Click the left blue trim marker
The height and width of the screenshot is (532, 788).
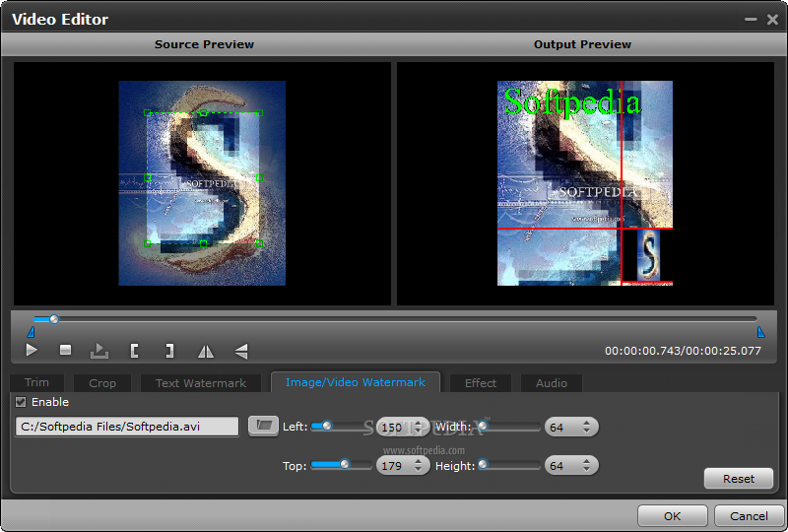click(32, 332)
